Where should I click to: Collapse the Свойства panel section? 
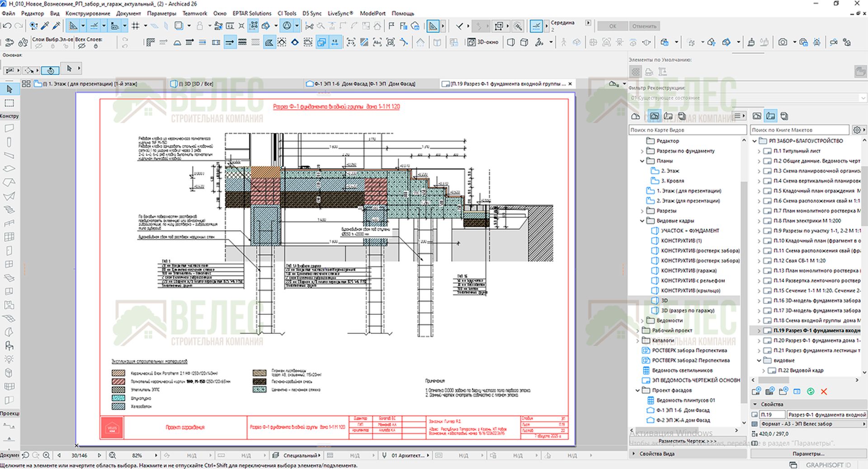(x=755, y=404)
